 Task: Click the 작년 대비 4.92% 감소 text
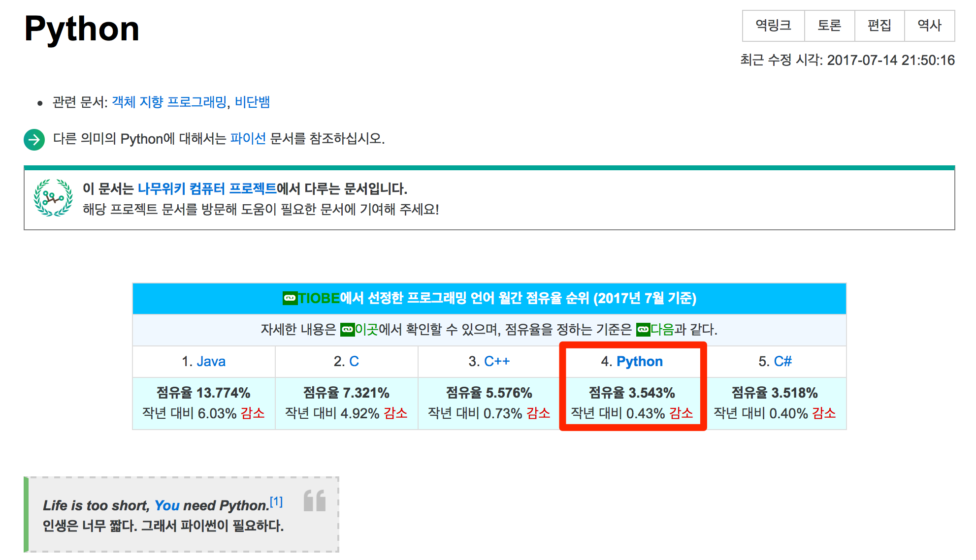tap(346, 413)
